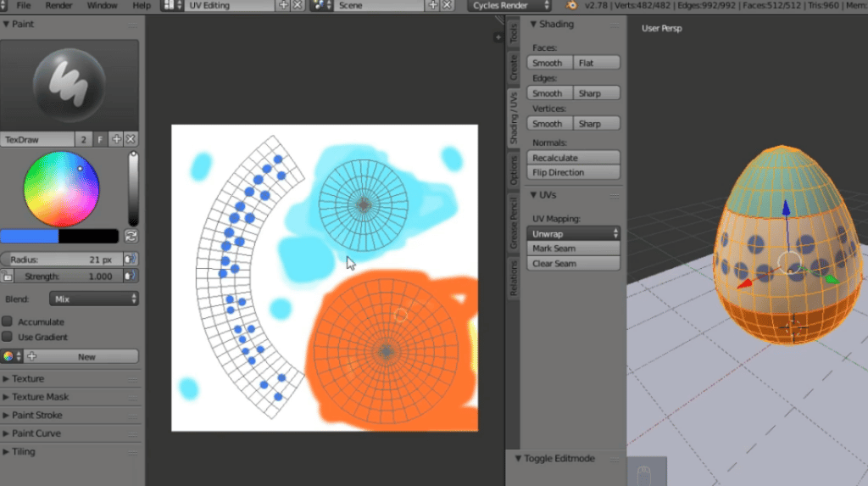The width and height of the screenshot is (868, 486).
Task: Toggle the TexDraw fake user F button
Action: (100, 139)
